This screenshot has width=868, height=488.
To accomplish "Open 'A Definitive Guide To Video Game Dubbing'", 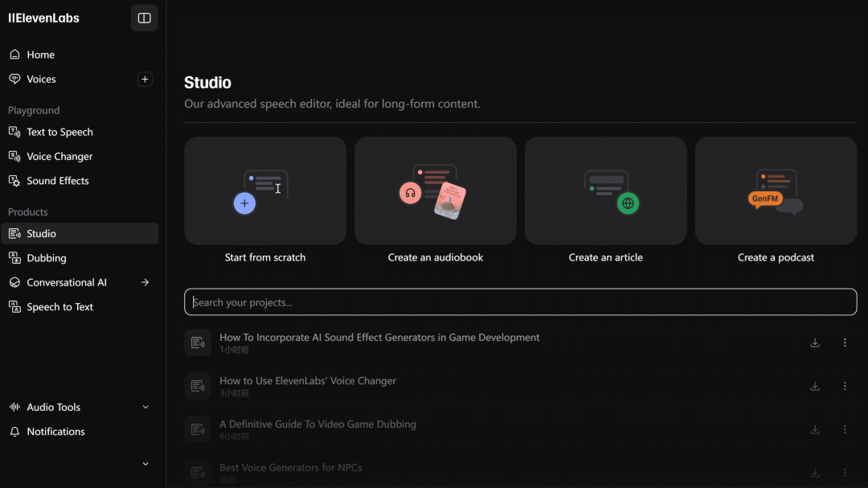I will (317, 424).
